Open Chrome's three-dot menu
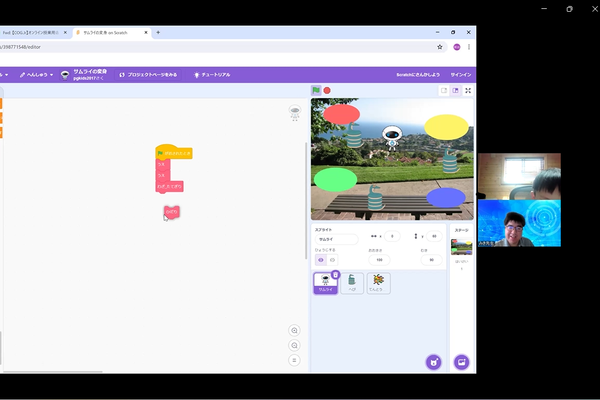Image resolution: width=600 pixels, height=400 pixels. tap(469, 47)
